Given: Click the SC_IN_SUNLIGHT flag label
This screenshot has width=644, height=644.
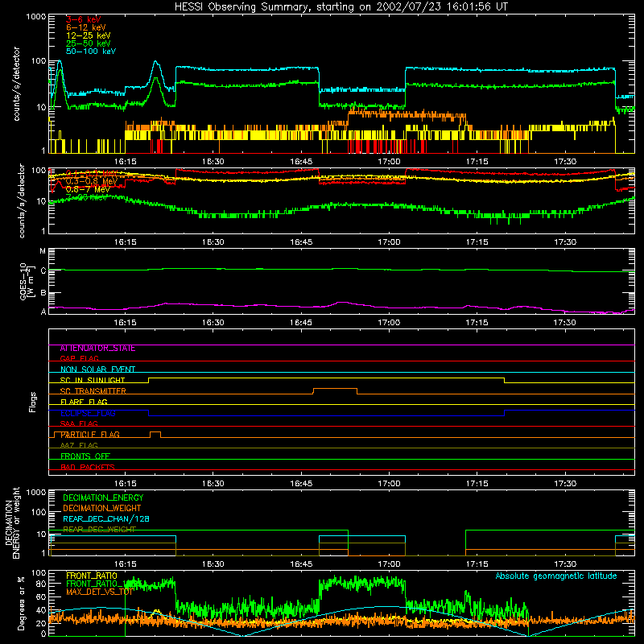Looking at the screenshot, I should [x=93, y=380].
